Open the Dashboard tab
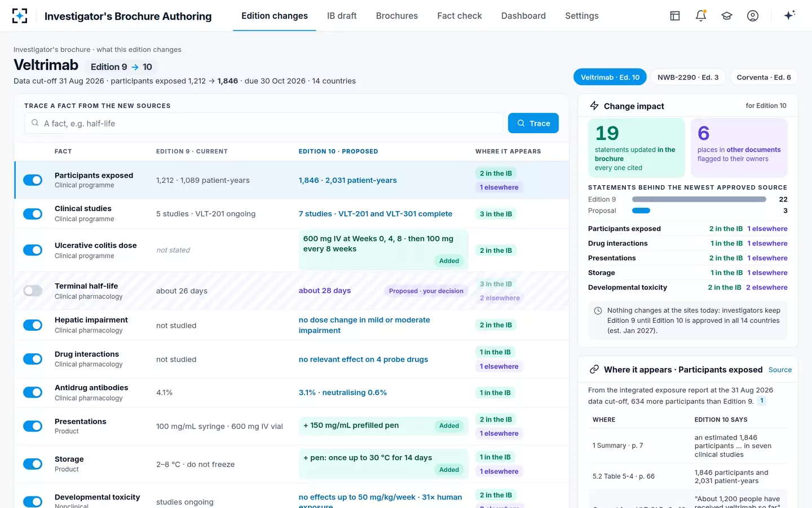812x508 pixels. point(523,16)
